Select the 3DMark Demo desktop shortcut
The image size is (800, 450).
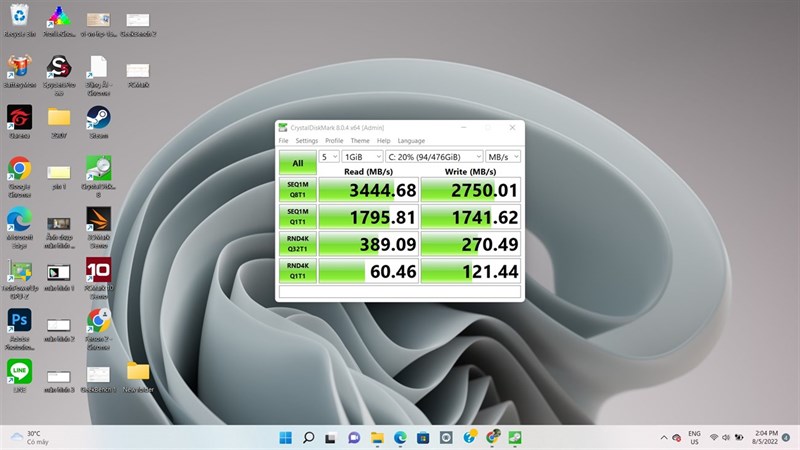98,228
